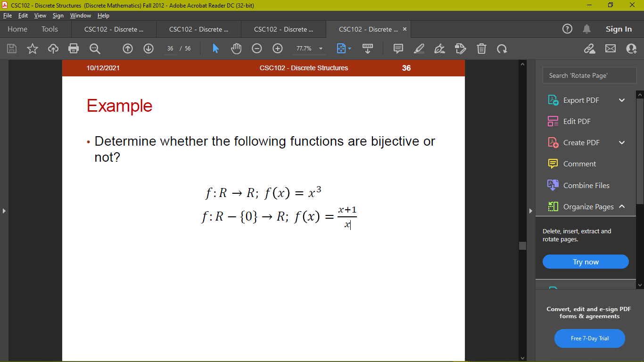This screenshot has width=644, height=362.
Task: Rotate pages using the rotate icon
Action: [502, 49]
